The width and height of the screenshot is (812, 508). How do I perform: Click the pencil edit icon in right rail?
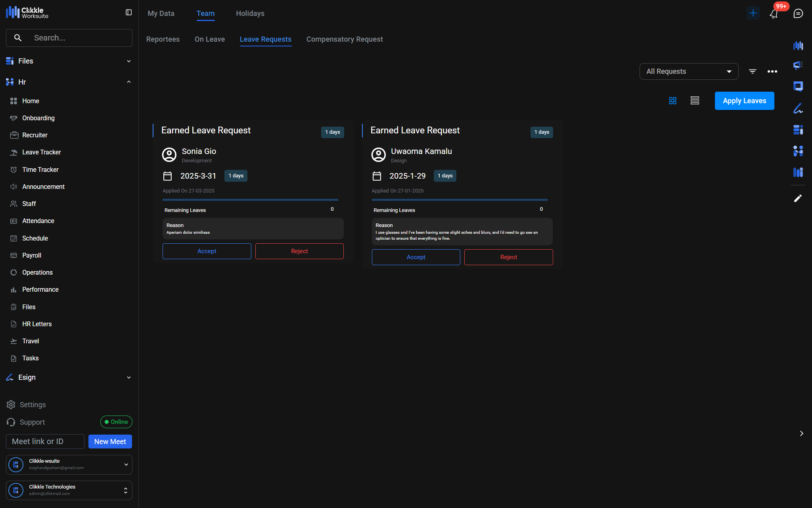798,198
